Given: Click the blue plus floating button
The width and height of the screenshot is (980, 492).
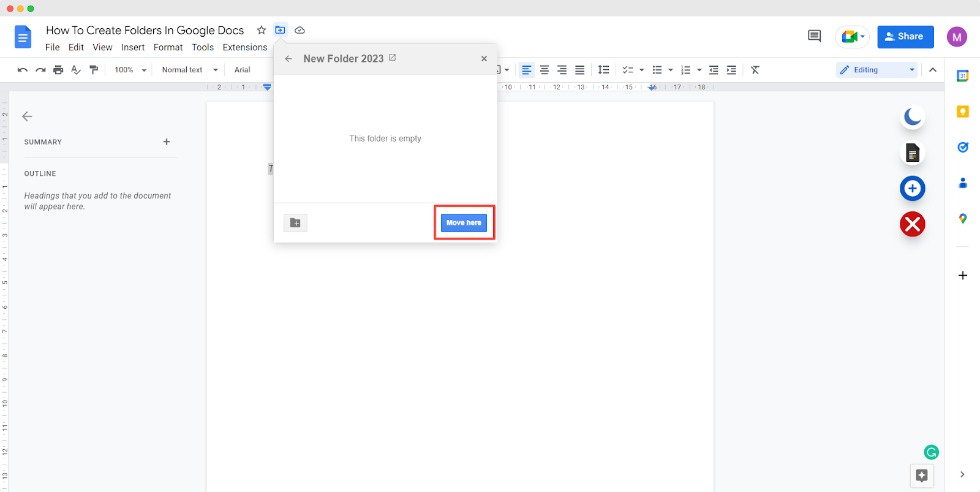Looking at the screenshot, I should coord(913,188).
